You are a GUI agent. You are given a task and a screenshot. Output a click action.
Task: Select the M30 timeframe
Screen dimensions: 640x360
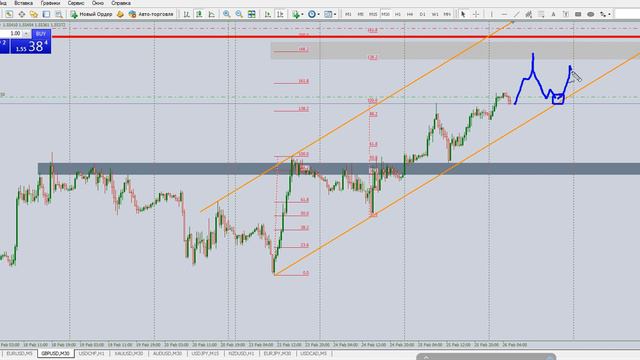coord(385,14)
